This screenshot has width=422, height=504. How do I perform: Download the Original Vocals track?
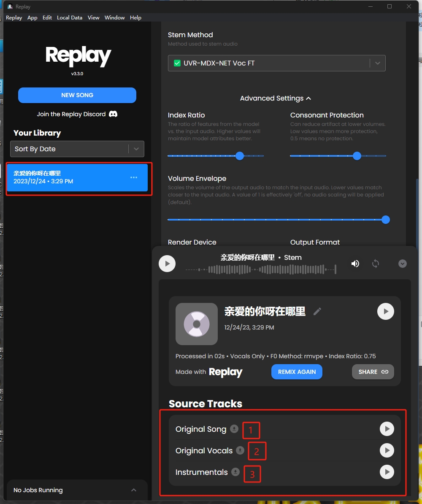pos(240,450)
